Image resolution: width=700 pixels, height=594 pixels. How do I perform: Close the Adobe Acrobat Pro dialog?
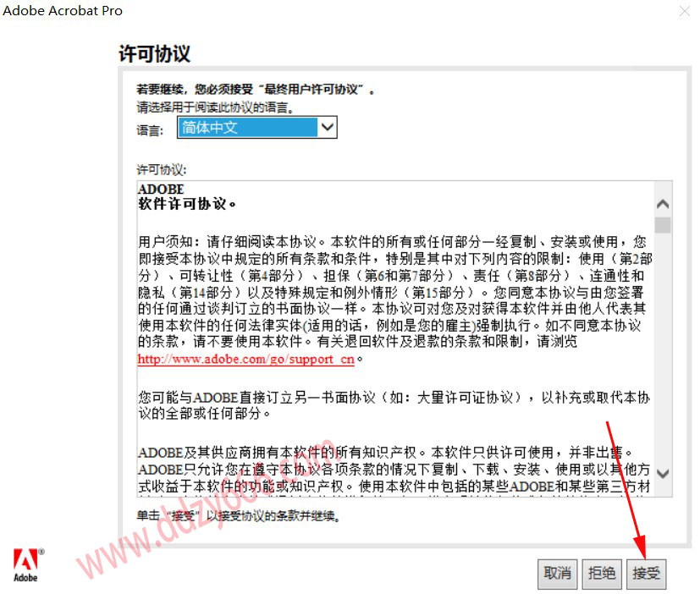coord(685,11)
